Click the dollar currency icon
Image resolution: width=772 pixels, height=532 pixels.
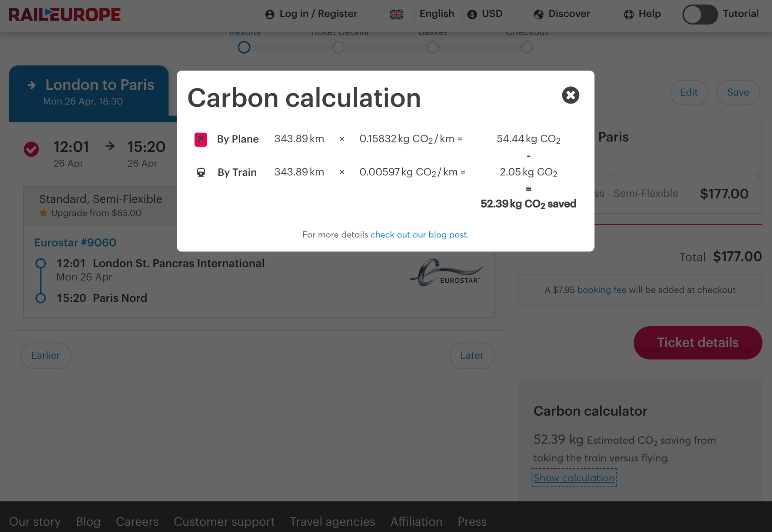472,15
